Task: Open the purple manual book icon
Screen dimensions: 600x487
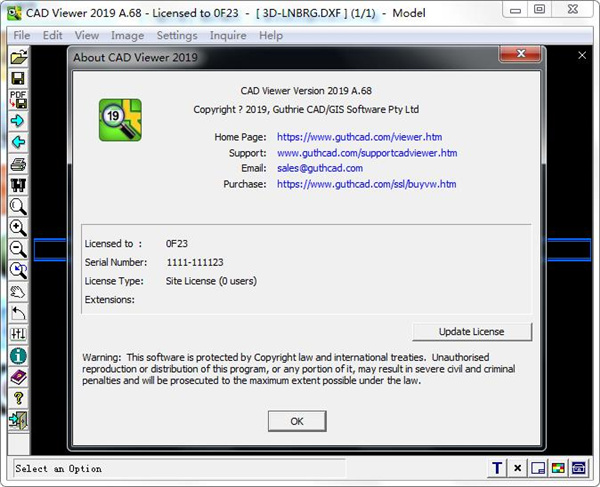Action: pos(18,378)
